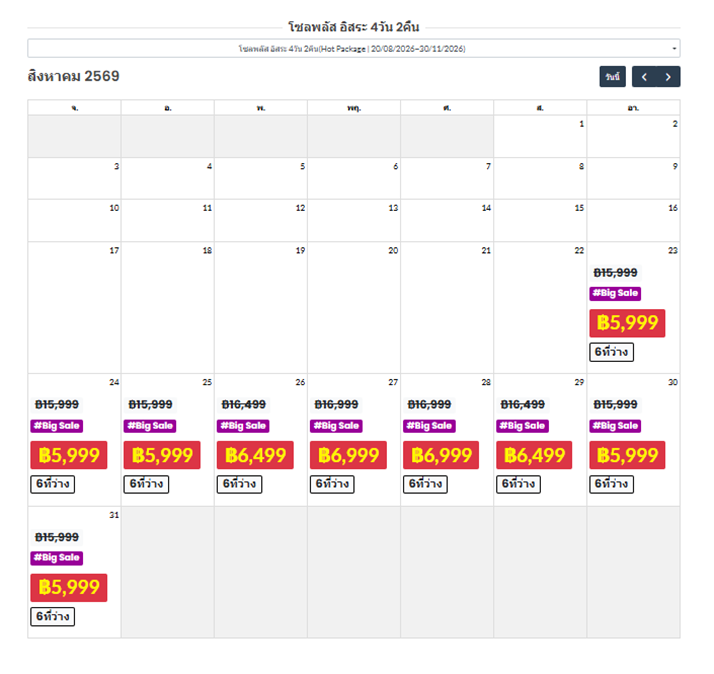Click the วันนี้ (today) button
The height and width of the screenshot is (674, 714).
pyautogui.click(x=612, y=77)
